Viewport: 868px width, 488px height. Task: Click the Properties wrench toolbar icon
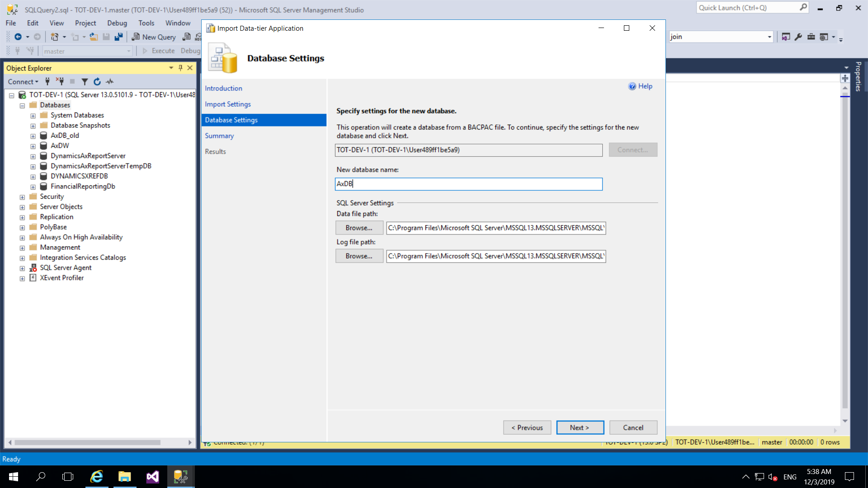pyautogui.click(x=798, y=37)
